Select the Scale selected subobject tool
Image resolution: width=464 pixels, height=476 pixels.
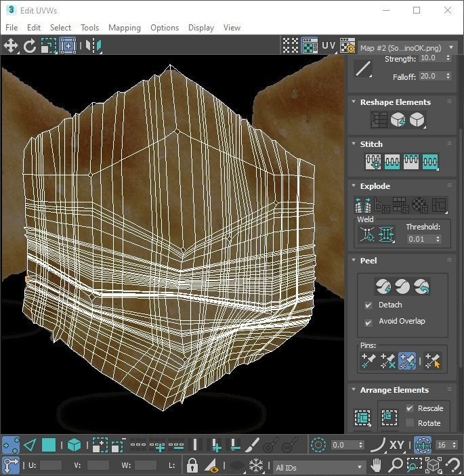[x=49, y=46]
